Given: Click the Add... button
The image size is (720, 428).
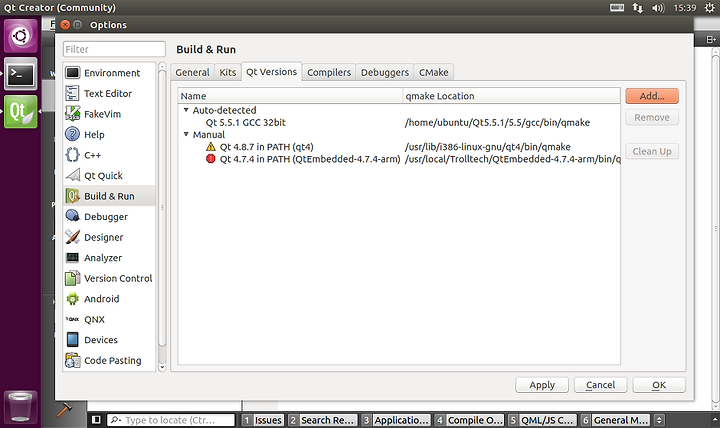Looking at the screenshot, I should 652,96.
